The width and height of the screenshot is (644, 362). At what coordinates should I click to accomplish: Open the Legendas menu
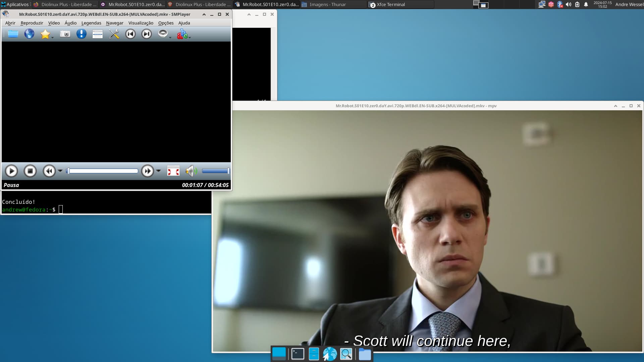click(91, 23)
